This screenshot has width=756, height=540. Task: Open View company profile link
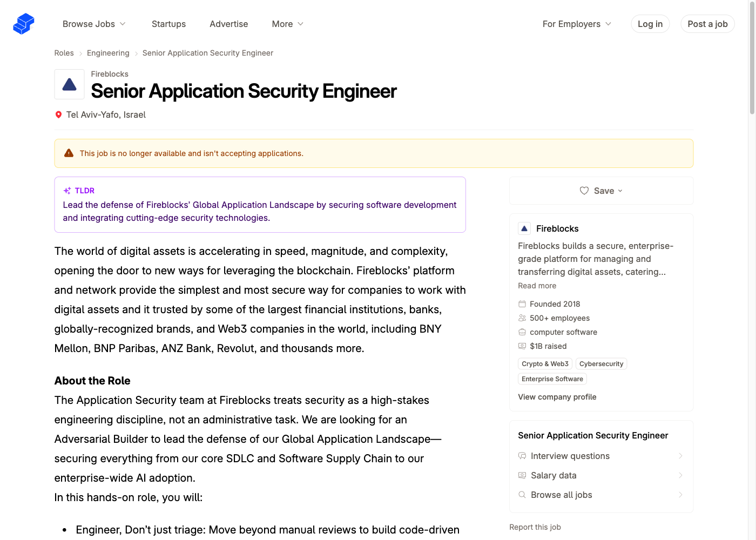(x=557, y=397)
